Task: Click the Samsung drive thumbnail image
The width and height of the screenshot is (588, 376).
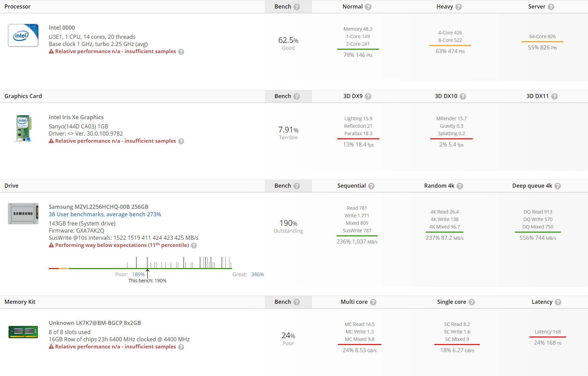Action: [x=23, y=214]
